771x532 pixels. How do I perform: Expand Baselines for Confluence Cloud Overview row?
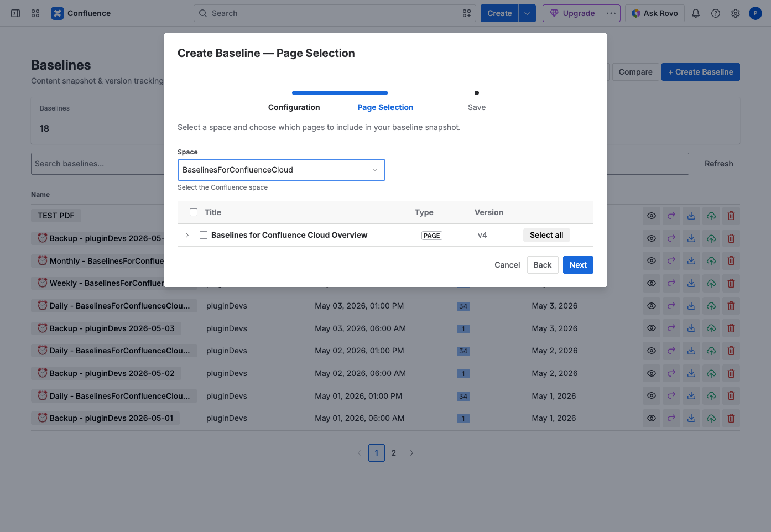pos(187,235)
